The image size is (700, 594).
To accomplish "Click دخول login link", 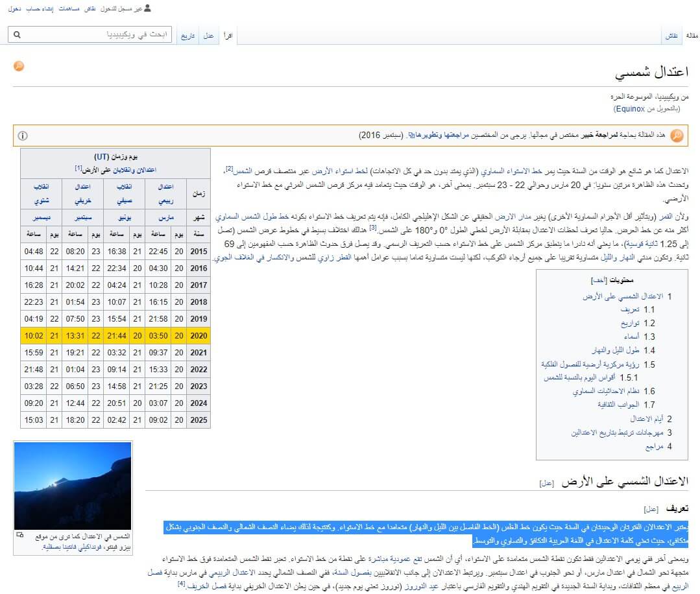I will (14, 9).
